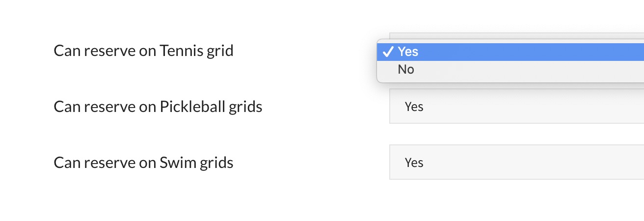Expand the options for Swim grid reservations
The image size is (644, 221).
tap(516, 163)
